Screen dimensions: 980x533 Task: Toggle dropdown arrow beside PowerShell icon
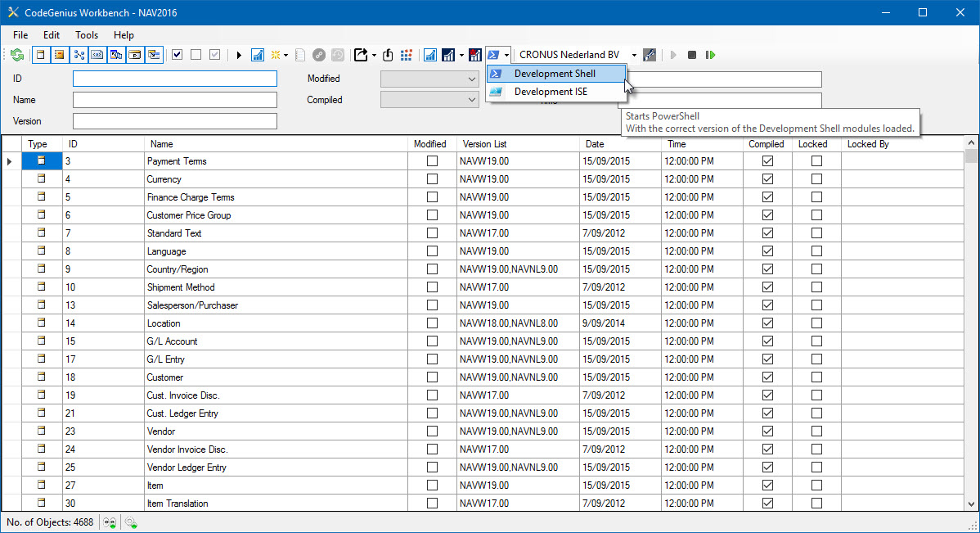tap(506, 55)
